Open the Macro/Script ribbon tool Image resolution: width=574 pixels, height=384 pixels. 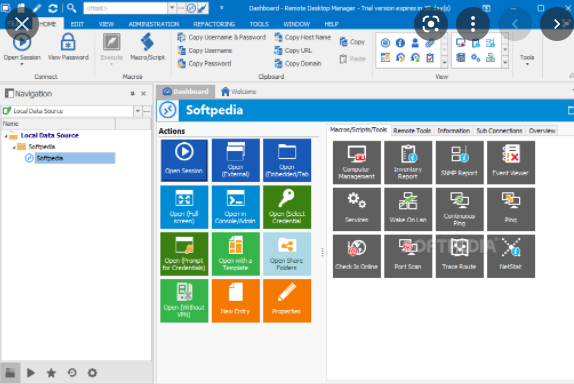point(147,47)
